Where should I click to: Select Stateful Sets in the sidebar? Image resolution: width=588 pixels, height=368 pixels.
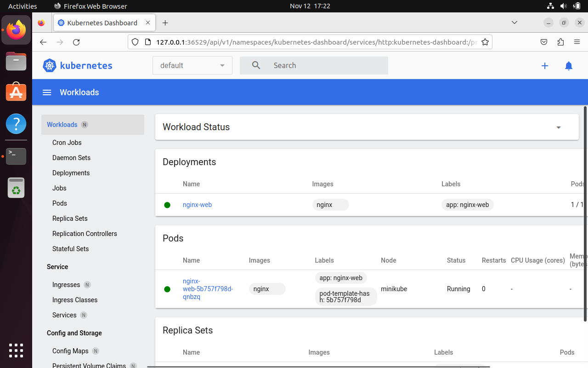(70, 249)
